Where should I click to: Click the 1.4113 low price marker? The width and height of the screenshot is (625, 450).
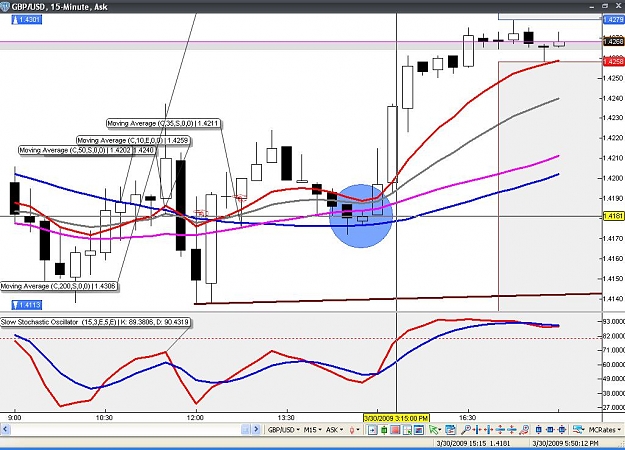(x=26, y=305)
